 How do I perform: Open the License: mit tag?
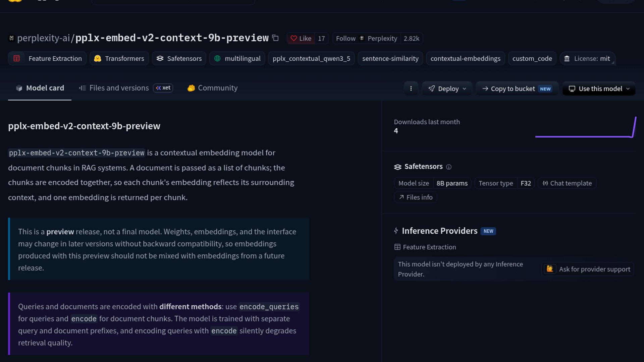(x=587, y=58)
